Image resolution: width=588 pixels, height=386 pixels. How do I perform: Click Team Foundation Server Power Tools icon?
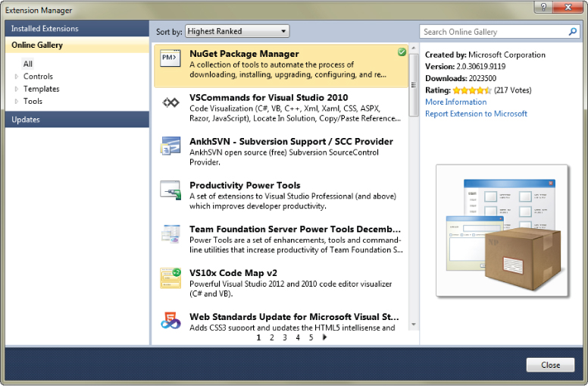(170, 234)
